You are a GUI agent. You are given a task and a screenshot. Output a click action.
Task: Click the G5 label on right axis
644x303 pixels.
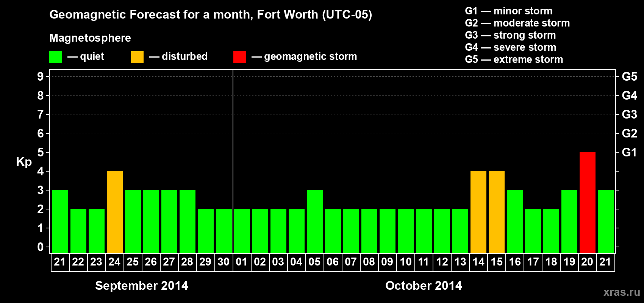629,77
